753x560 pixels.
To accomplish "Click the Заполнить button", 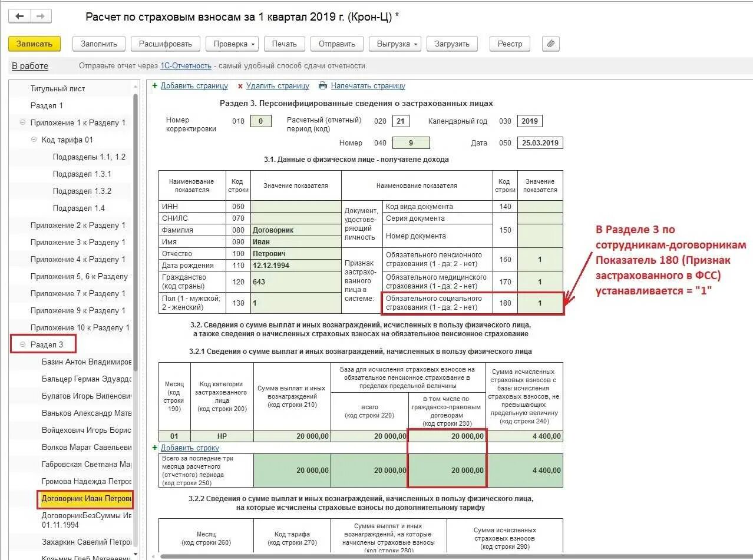I will (99, 44).
